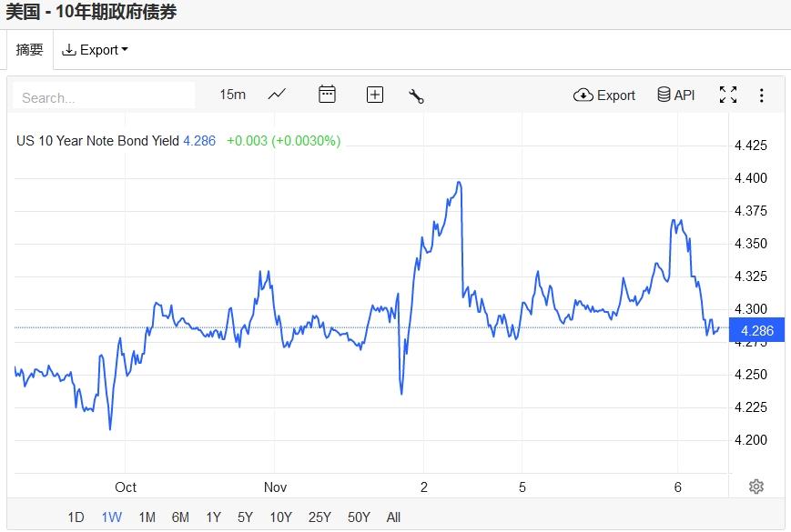Select the 1D time range

[x=76, y=517]
